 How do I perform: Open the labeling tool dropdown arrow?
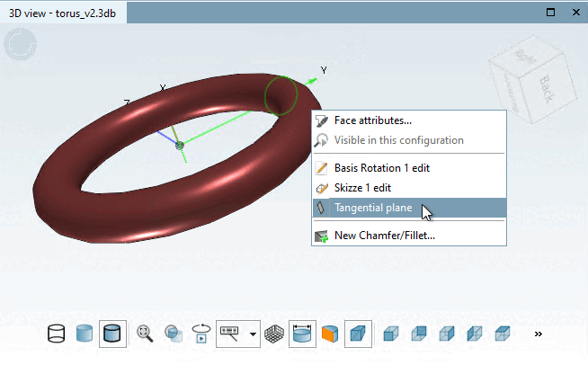pyautogui.click(x=254, y=334)
